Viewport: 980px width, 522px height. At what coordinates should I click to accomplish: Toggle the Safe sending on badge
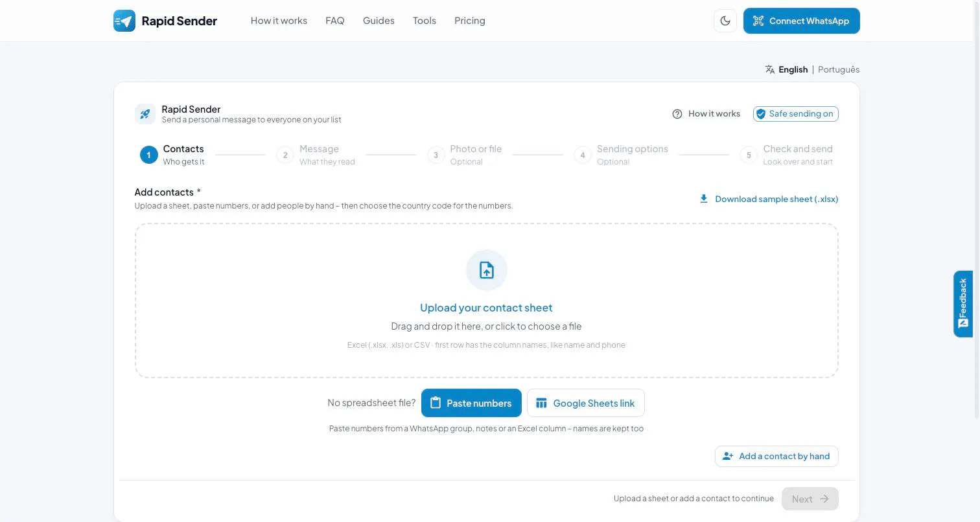pos(795,114)
